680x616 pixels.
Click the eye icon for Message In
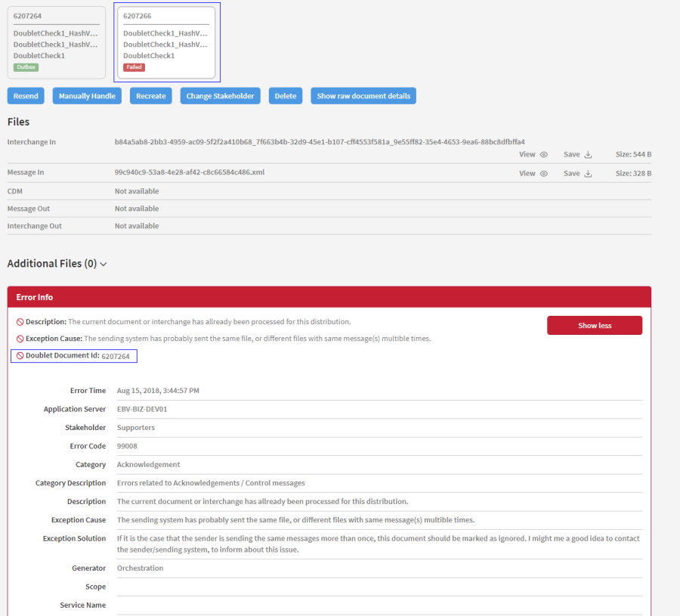click(544, 173)
